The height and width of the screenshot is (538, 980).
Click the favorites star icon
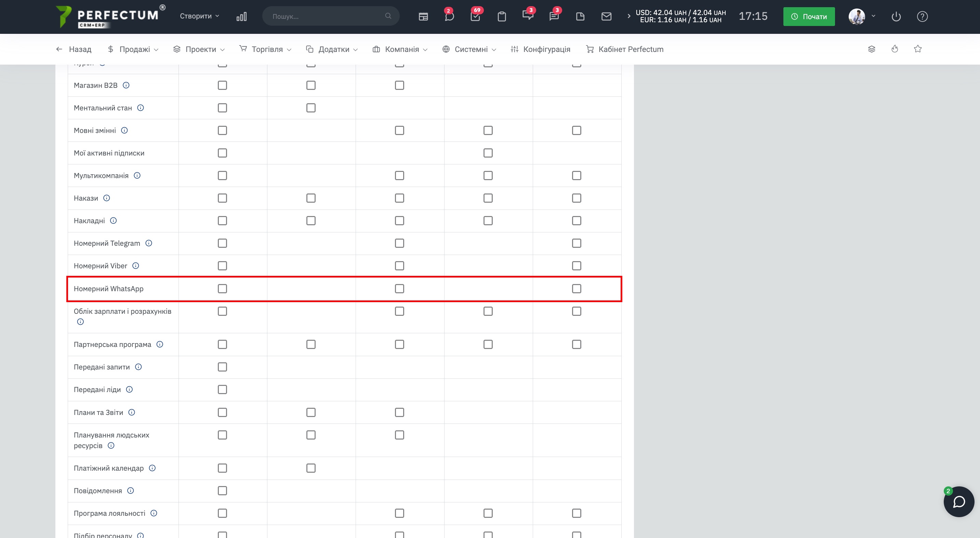click(x=917, y=49)
